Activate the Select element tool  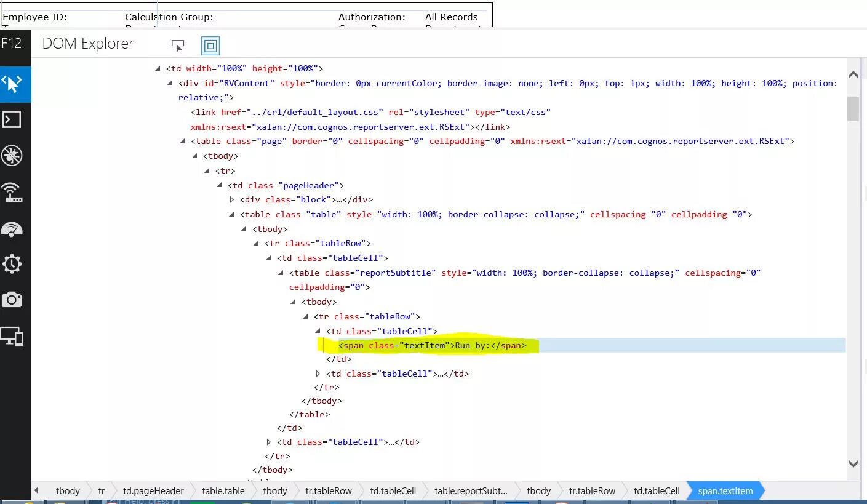178,46
